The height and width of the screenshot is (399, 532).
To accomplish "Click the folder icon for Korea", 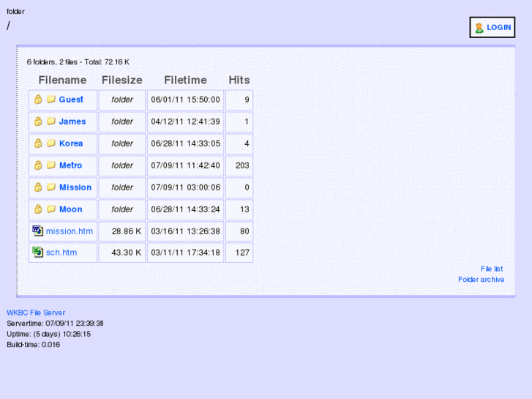I will (51, 143).
